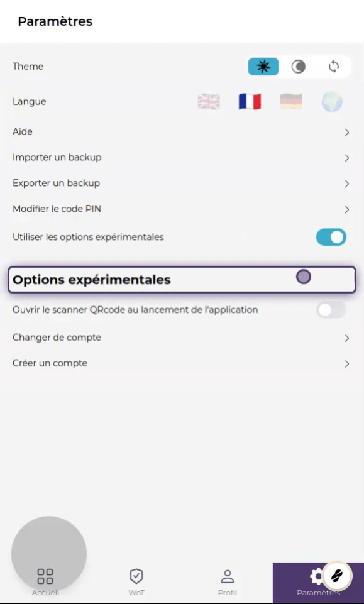This screenshot has width=364, height=604.
Task: Disable Utiliser les options expérimentales switch
Action: pyautogui.click(x=331, y=238)
